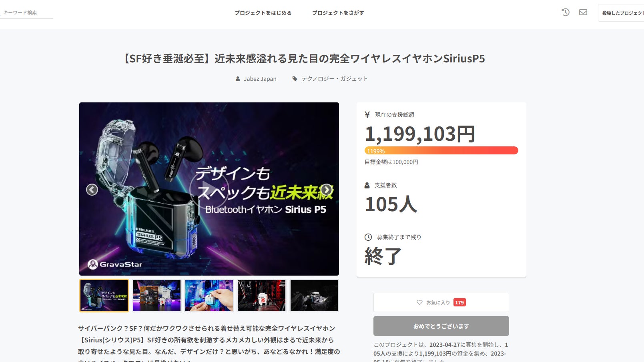This screenshot has width=644, height=362.
Task: Show previous slide with left arrow
Action: (92, 190)
